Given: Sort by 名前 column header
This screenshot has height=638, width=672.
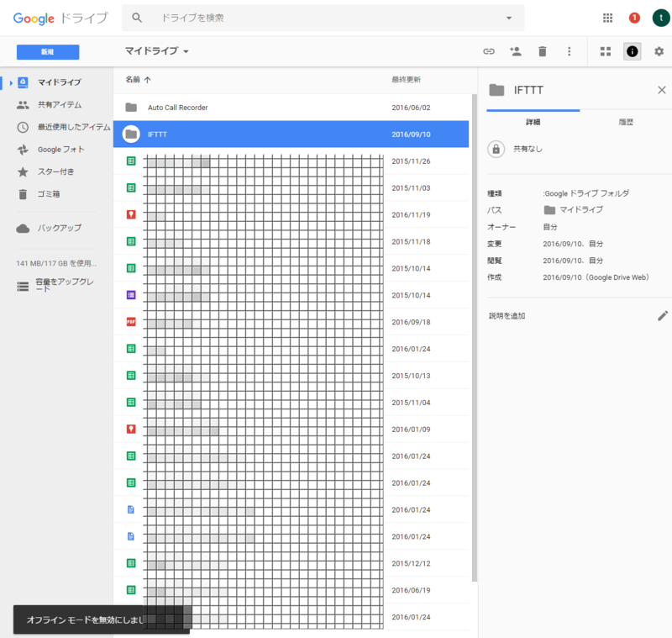Looking at the screenshot, I should pyautogui.click(x=138, y=79).
